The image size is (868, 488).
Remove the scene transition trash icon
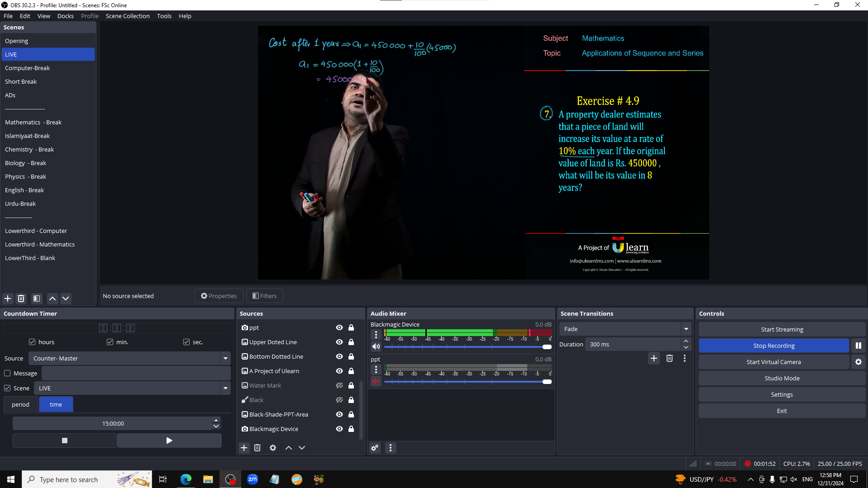[669, 358]
